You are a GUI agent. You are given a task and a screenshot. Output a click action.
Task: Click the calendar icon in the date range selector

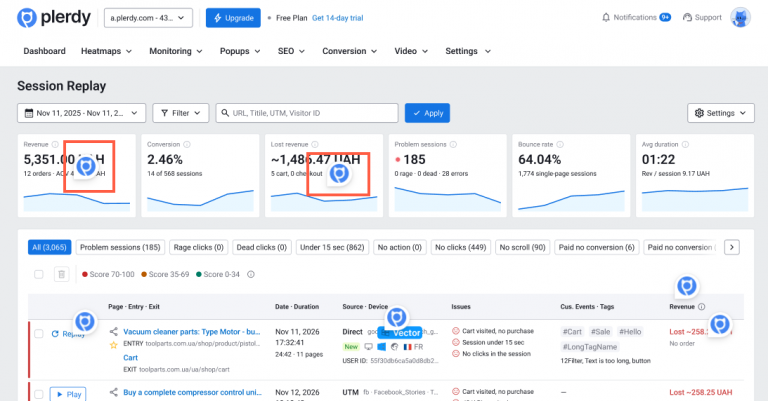[29, 113]
